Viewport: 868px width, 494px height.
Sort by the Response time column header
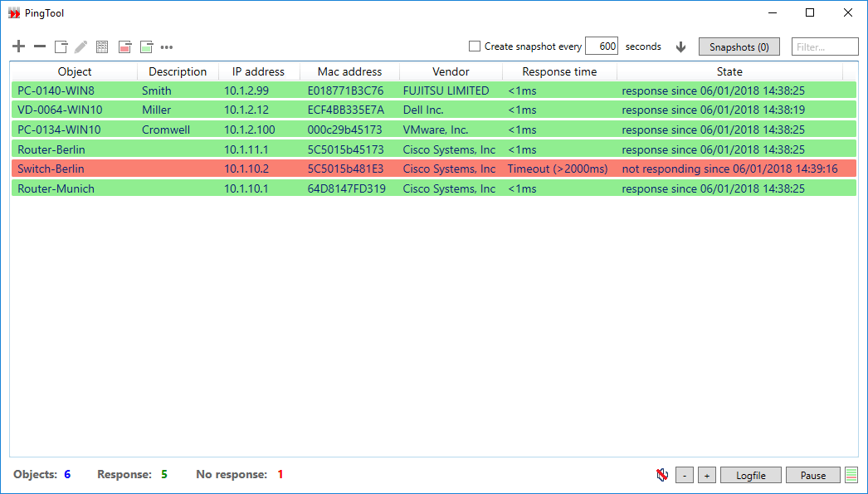pyautogui.click(x=558, y=71)
